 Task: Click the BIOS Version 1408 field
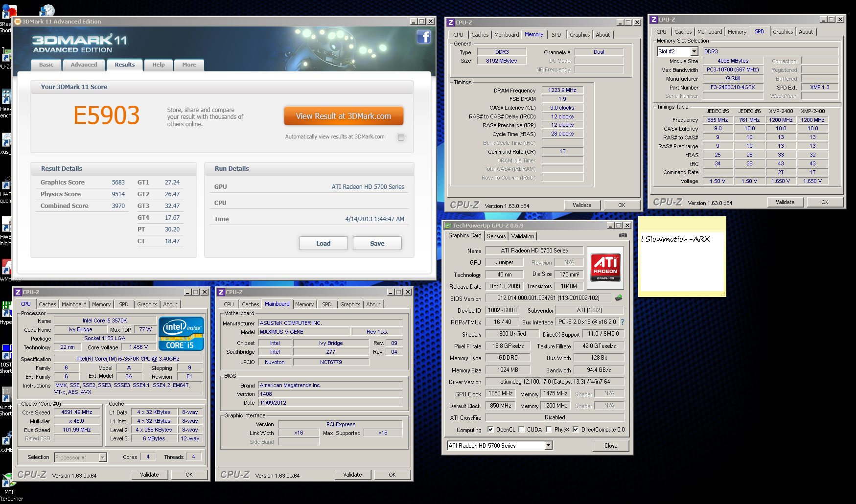click(x=331, y=394)
